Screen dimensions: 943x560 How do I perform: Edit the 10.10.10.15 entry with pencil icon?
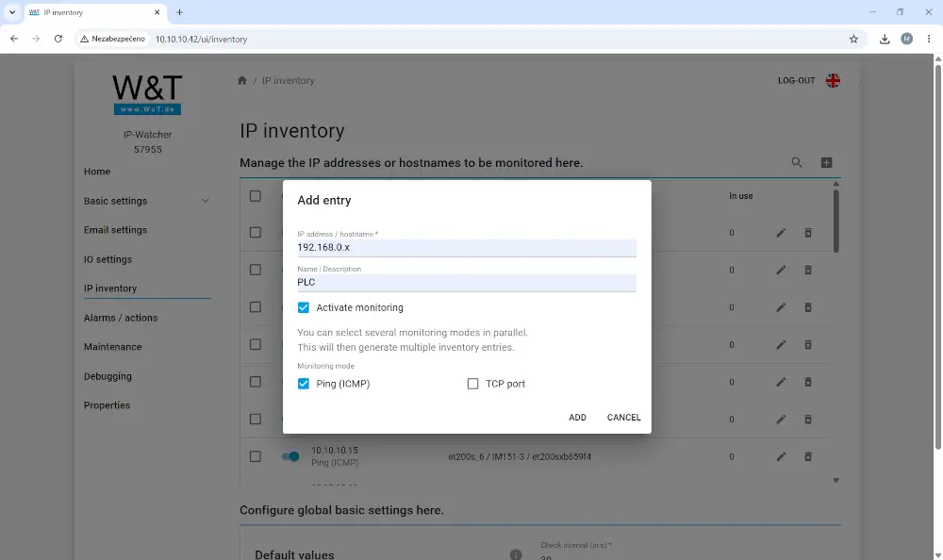pyautogui.click(x=781, y=456)
